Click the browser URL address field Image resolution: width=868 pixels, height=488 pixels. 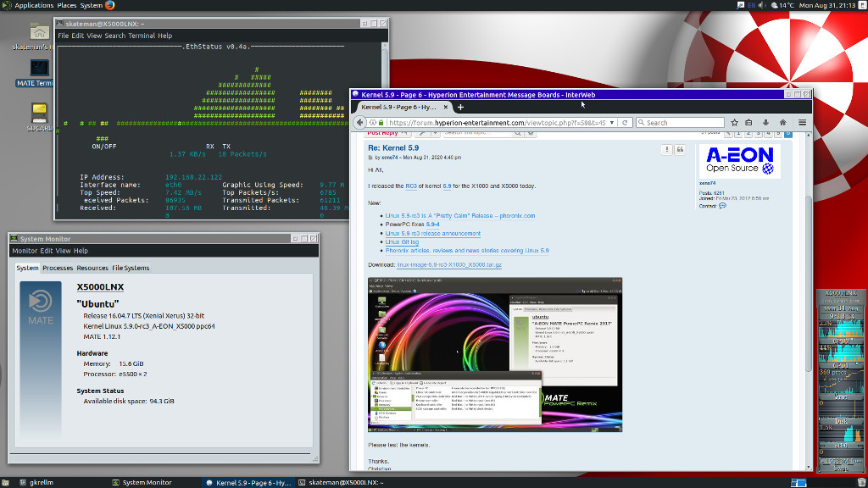point(497,123)
